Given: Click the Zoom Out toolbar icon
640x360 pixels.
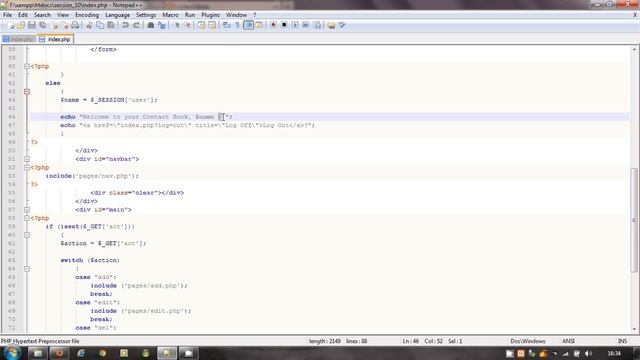Looking at the screenshot, I should click(187, 25).
